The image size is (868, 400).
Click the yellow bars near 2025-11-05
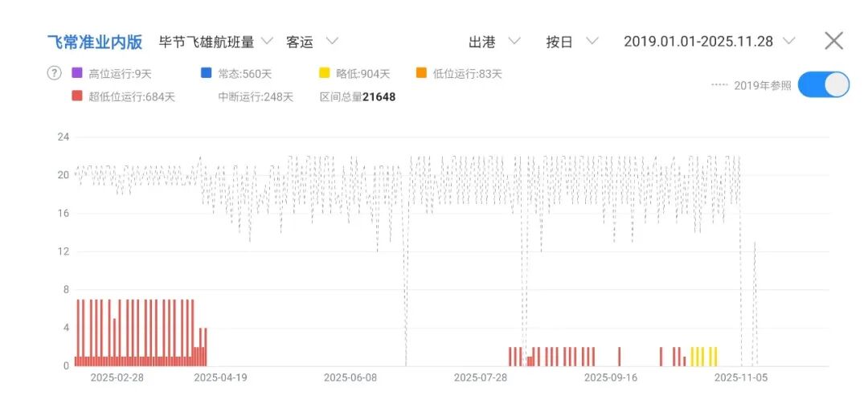click(703, 356)
